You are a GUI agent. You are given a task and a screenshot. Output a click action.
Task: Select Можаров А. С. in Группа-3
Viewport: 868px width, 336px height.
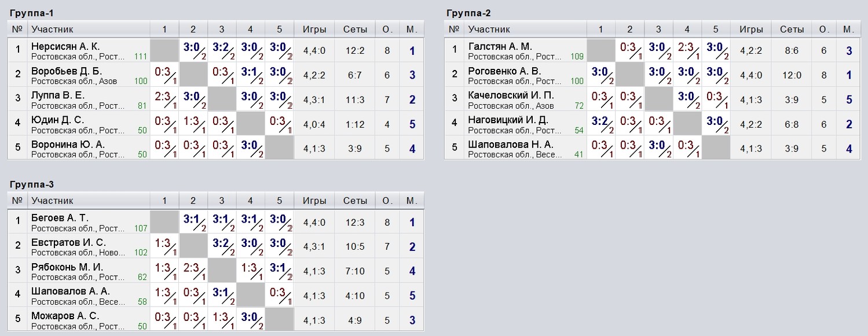click(65, 316)
